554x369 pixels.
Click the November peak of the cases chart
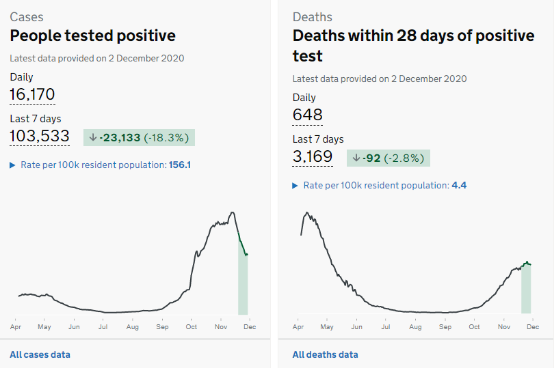point(232,213)
